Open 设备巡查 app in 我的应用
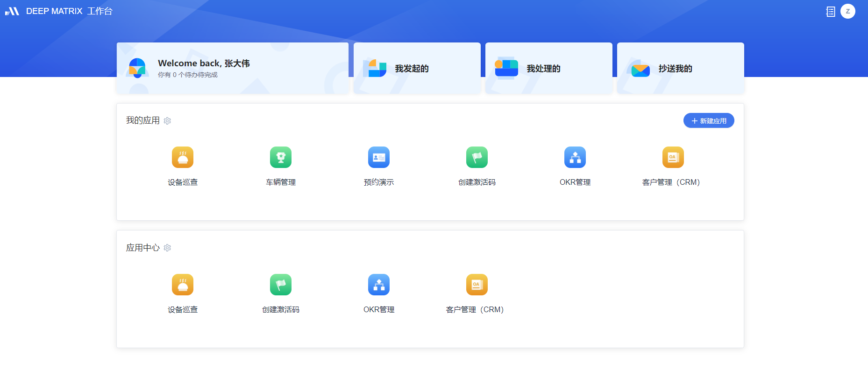The height and width of the screenshot is (384, 868). 183,157
